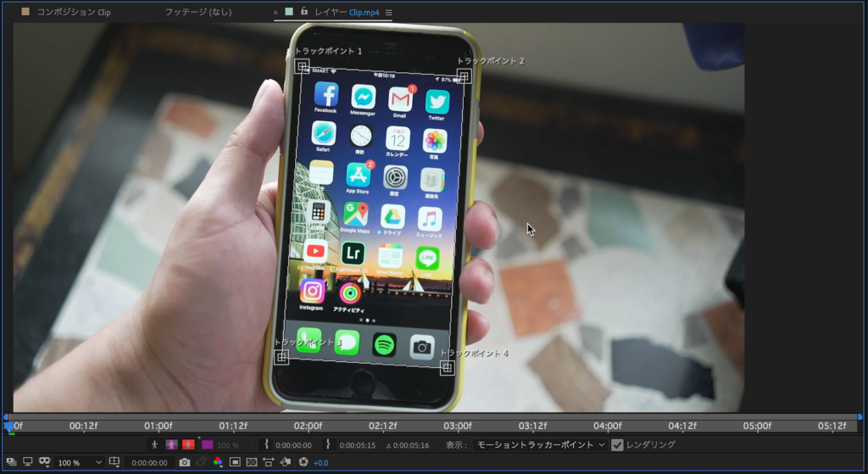Click the 00:12f mark on time ruler
The width and height of the screenshot is (868, 474).
tap(84, 426)
